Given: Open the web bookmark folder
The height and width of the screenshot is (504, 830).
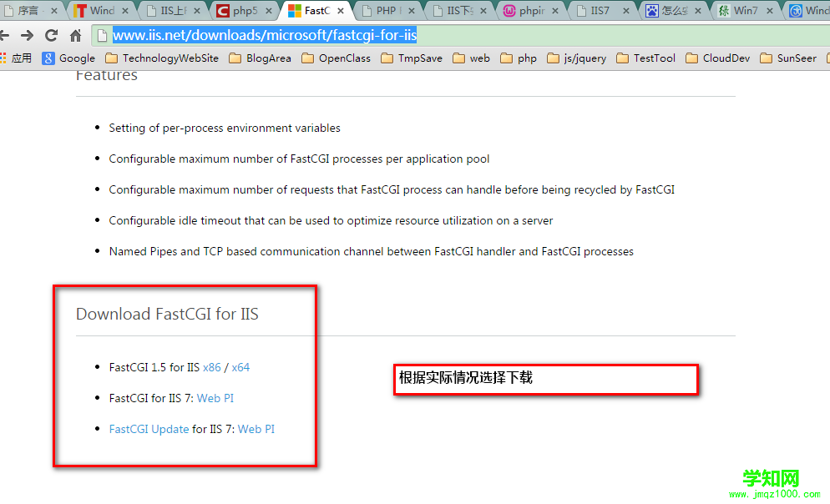Looking at the screenshot, I should 471,58.
